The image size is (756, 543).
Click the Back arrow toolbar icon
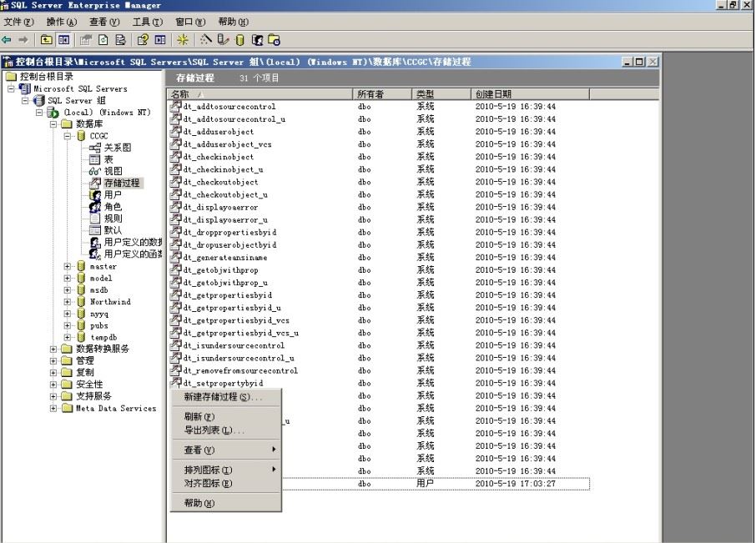click(x=7, y=40)
